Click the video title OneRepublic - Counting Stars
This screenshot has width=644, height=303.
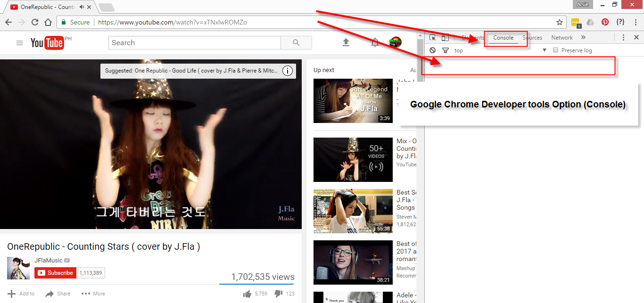tap(104, 246)
